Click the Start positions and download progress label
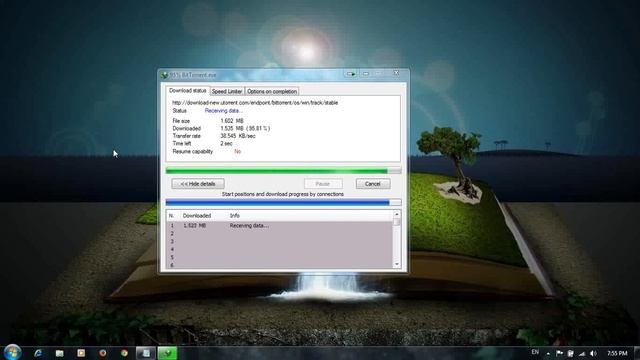 pos(282,194)
